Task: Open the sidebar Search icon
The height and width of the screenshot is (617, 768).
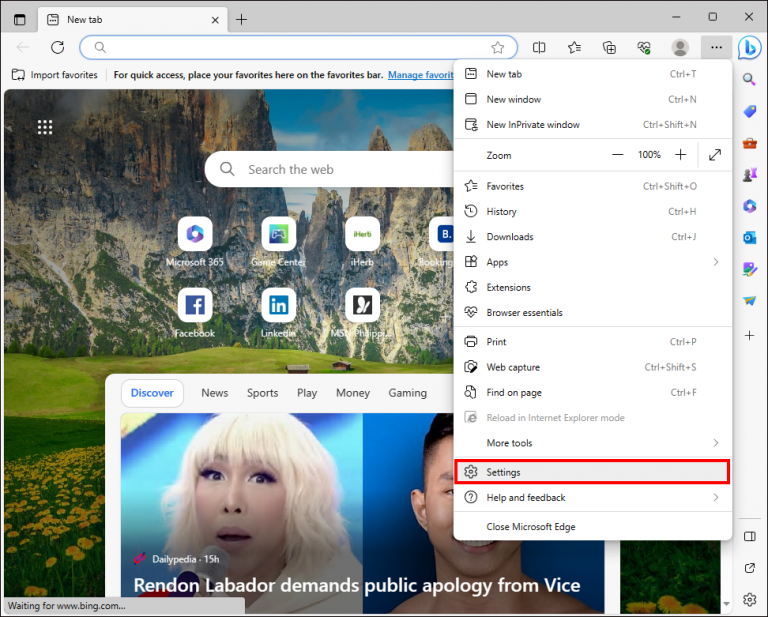Action: point(749,79)
